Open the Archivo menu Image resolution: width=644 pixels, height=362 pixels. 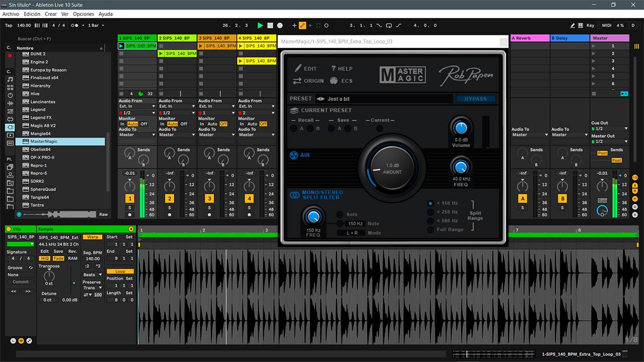[x=11, y=14]
